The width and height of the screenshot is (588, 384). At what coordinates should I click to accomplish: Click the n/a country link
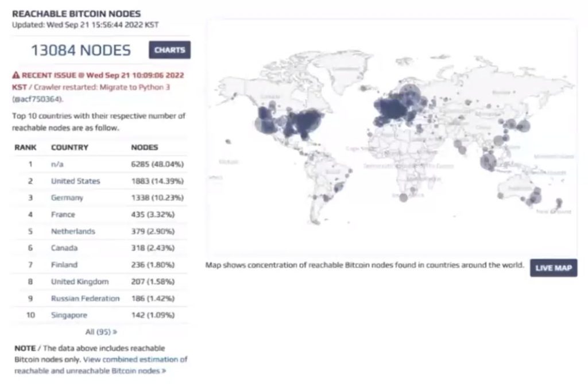[57, 164]
